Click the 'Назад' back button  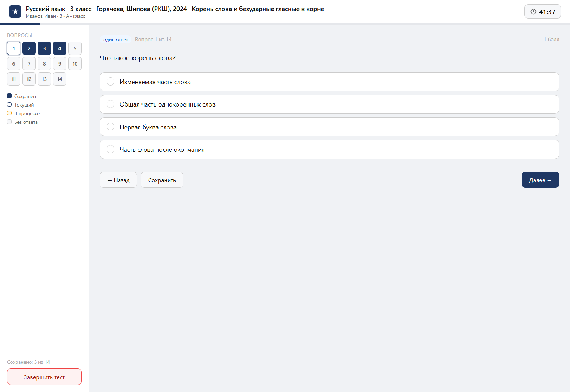tap(118, 180)
